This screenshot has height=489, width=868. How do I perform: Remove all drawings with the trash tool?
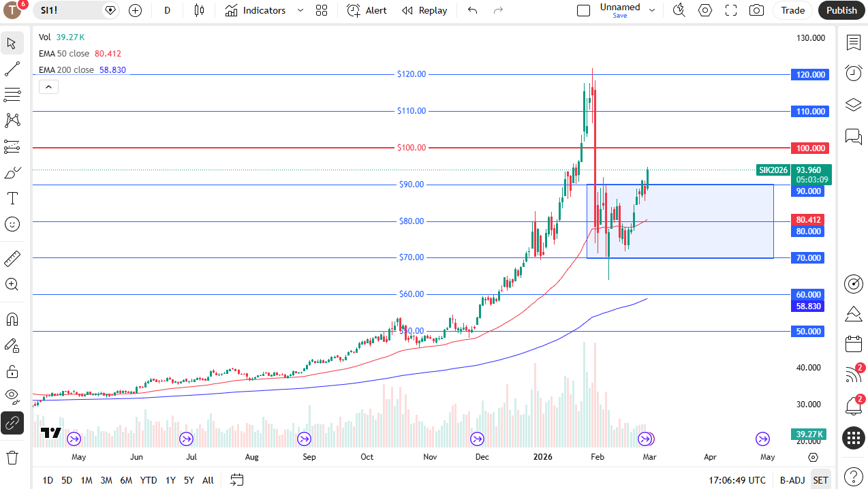12,457
